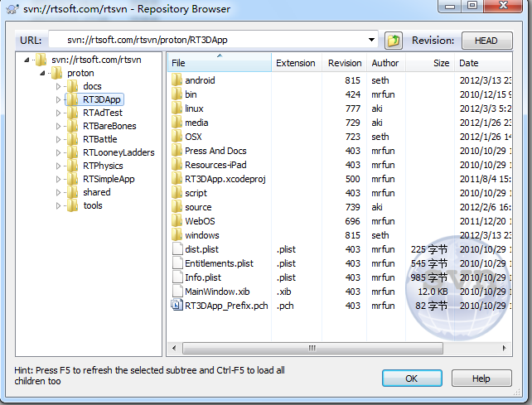Click the dist.plist file icon
Viewport: 532px width, 405px height.
(x=177, y=248)
